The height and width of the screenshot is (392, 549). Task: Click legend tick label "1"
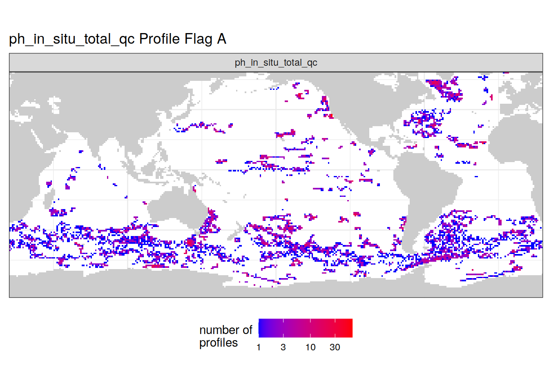click(x=259, y=347)
